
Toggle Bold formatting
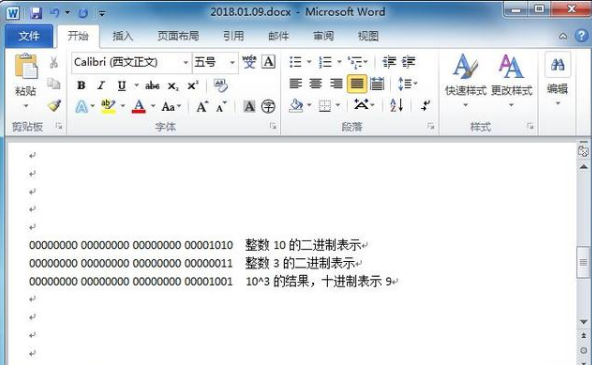81,86
